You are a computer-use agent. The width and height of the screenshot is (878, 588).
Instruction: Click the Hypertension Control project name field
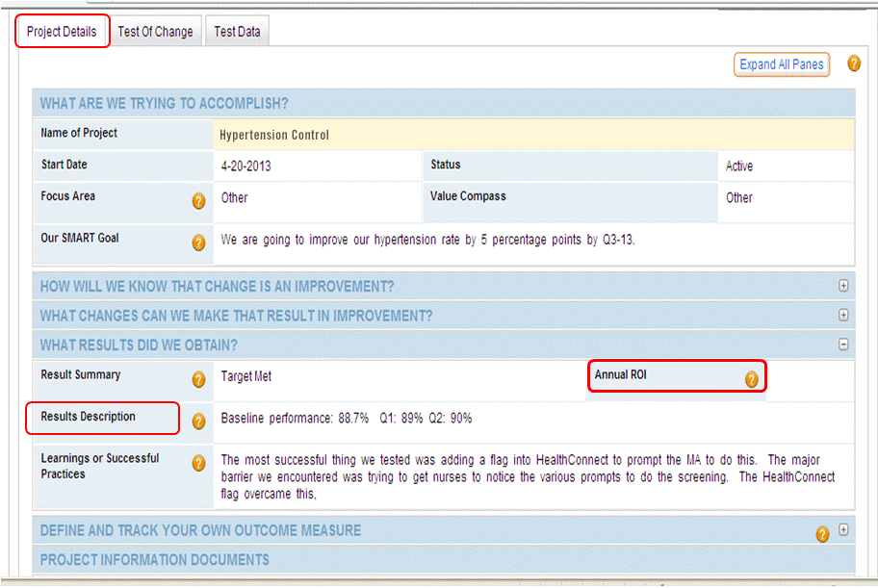click(x=534, y=135)
